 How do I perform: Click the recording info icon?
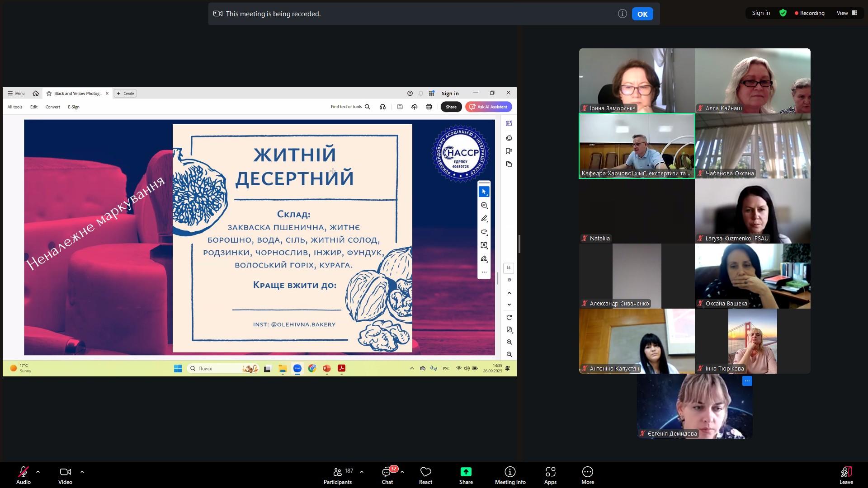pos(622,14)
